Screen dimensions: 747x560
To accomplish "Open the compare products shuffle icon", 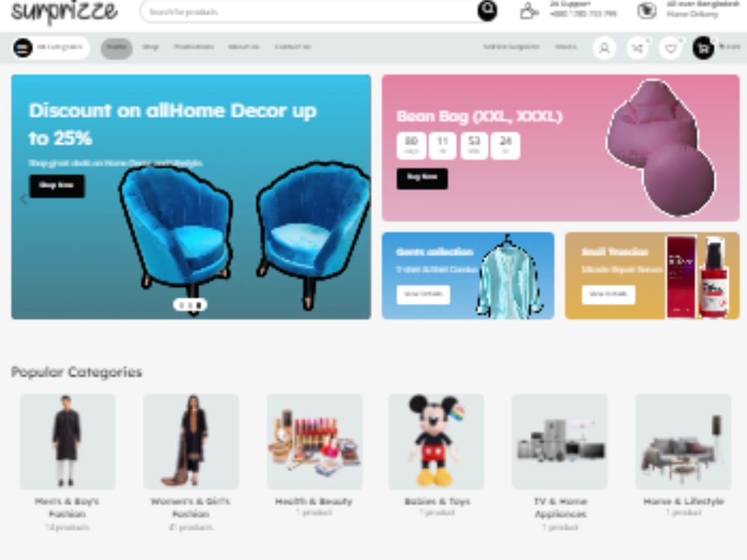I will pos(637,48).
